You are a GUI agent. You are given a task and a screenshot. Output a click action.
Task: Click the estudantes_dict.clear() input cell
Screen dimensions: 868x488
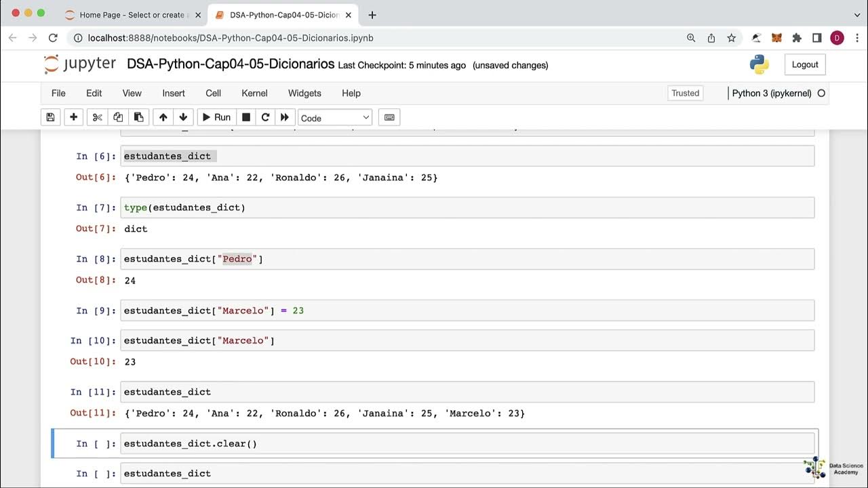(467, 444)
